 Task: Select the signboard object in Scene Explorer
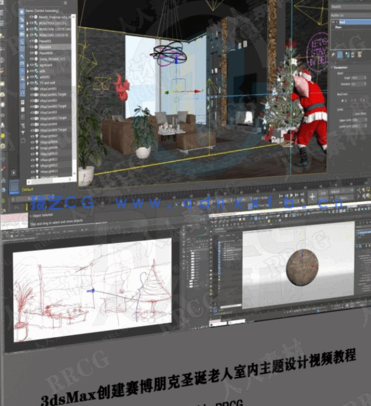pyautogui.click(x=49, y=65)
